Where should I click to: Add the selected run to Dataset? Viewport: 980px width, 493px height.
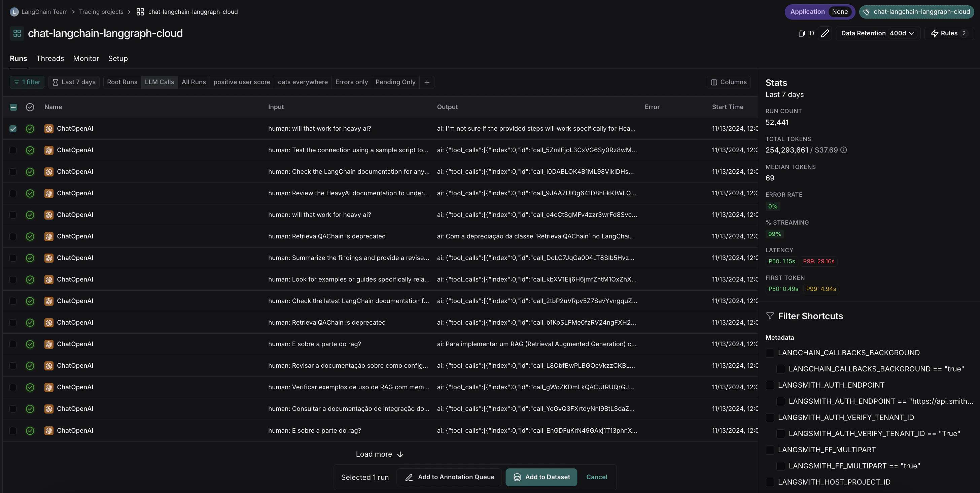point(541,477)
